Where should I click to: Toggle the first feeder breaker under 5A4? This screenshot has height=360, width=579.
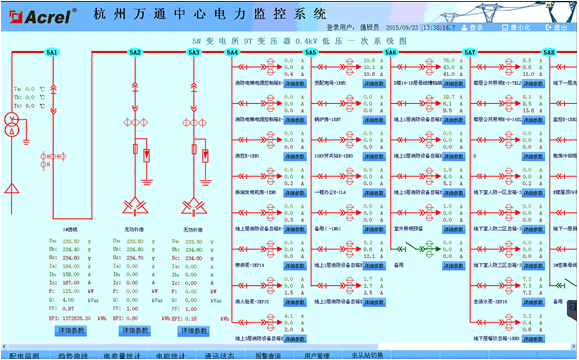pyautogui.click(x=252, y=67)
